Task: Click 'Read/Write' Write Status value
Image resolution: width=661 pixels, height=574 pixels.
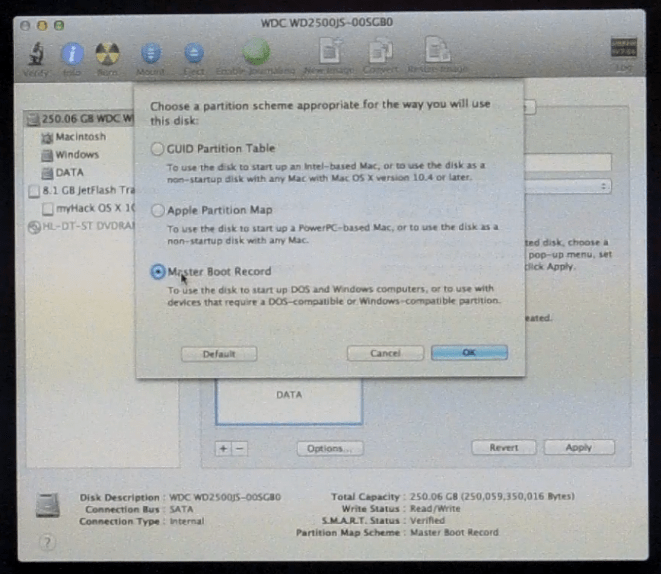Action: coord(435,509)
